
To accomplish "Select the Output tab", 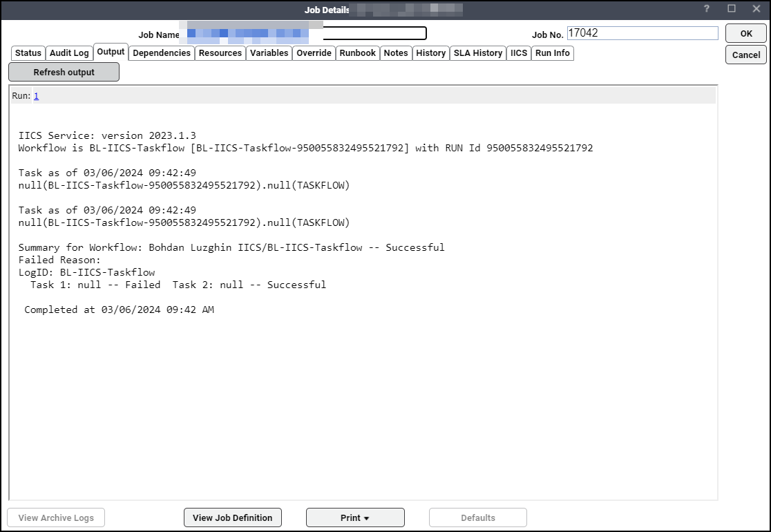I will click(x=111, y=52).
